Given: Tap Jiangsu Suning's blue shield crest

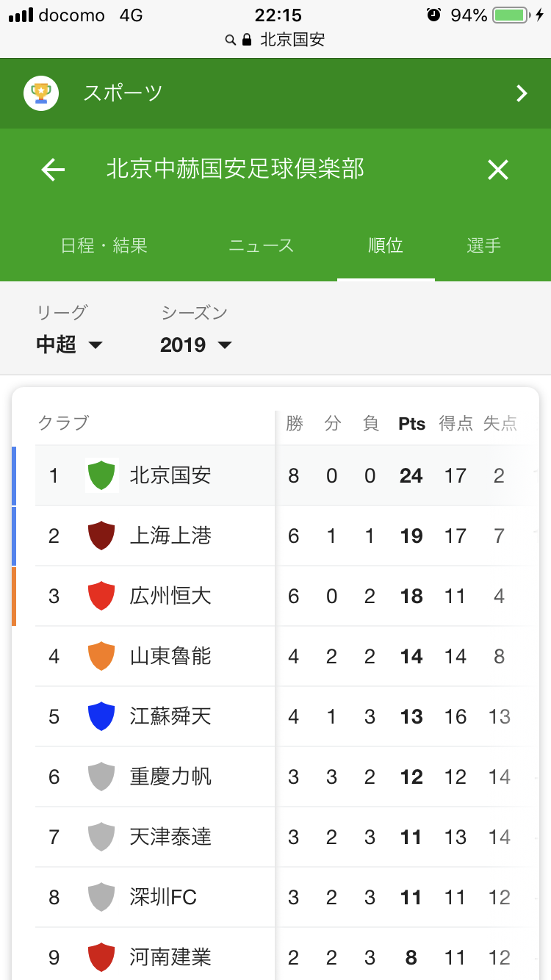Looking at the screenshot, I should pyautogui.click(x=101, y=716).
